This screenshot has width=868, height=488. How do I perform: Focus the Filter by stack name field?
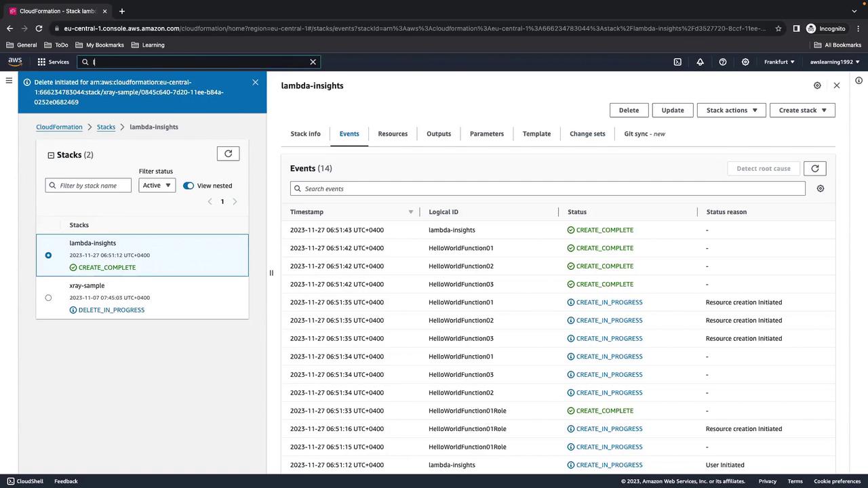[x=88, y=185]
